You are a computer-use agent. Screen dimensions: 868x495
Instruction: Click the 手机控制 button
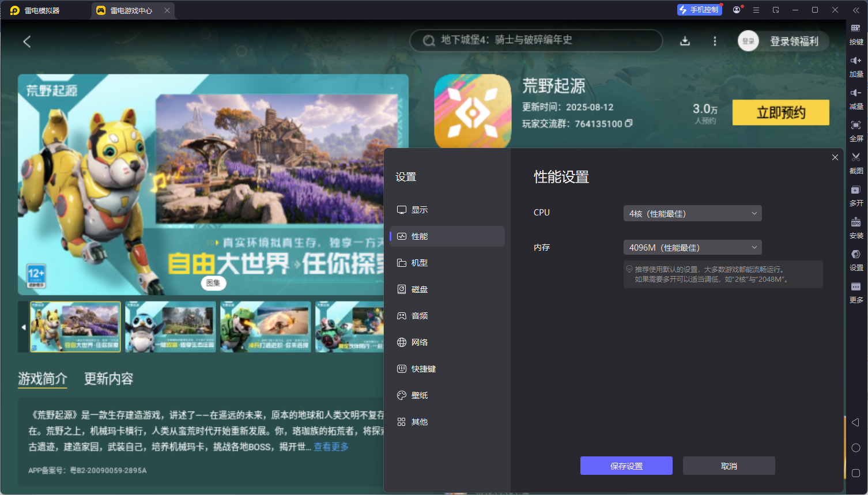point(699,10)
